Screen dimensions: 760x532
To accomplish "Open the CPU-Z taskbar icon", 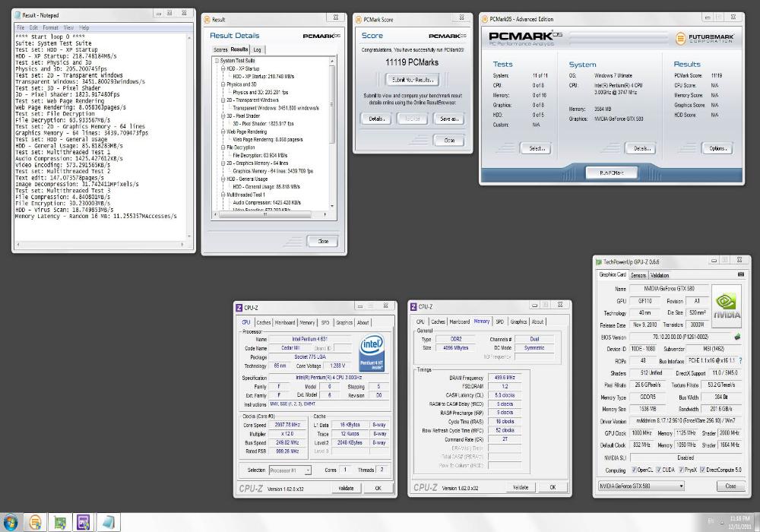I will click(x=84, y=522).
